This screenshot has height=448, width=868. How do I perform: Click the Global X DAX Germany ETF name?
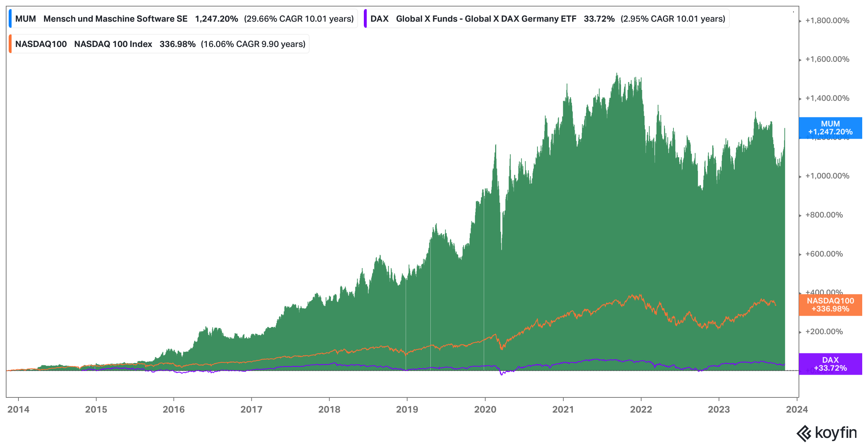tap(486, 19)
